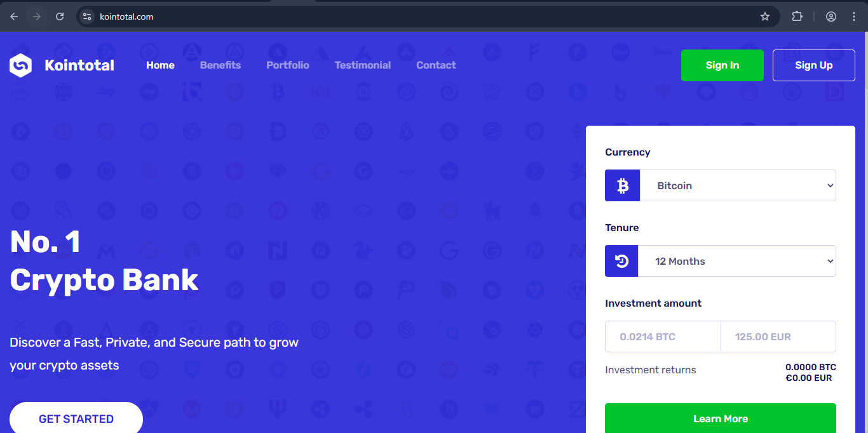Click the 'No. 1 Crypto Bank' heading

[104, 261]
